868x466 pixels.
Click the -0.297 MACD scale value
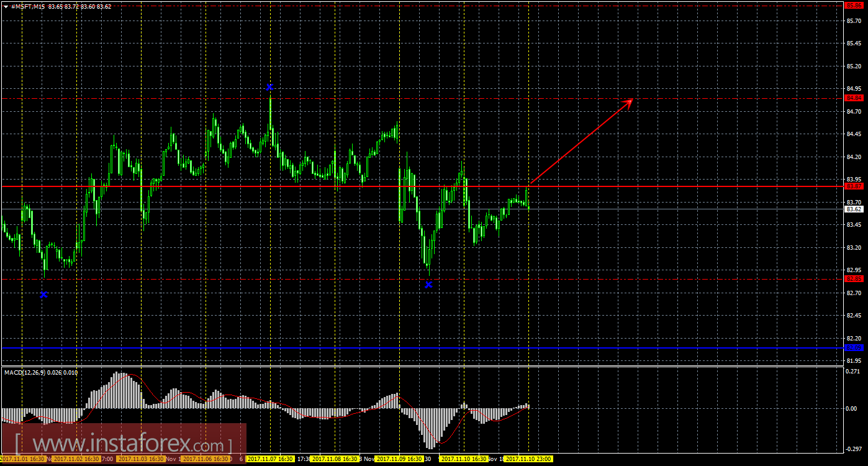[853, 449]
